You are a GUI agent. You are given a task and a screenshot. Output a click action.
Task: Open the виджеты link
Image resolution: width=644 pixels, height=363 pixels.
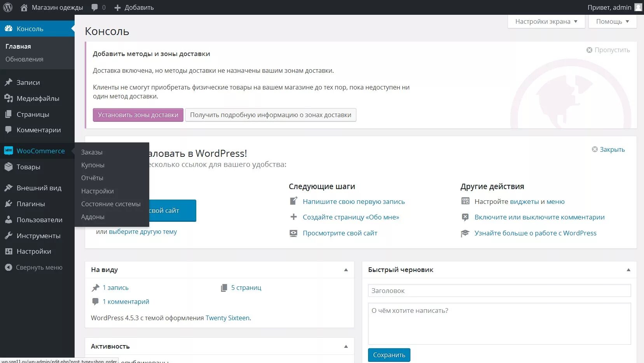pos(524,202)
